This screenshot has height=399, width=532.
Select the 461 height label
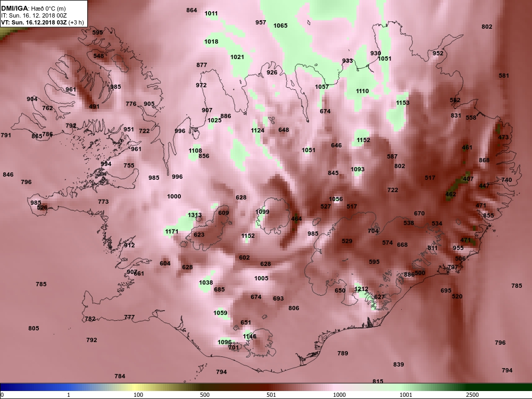coord(467,147)
